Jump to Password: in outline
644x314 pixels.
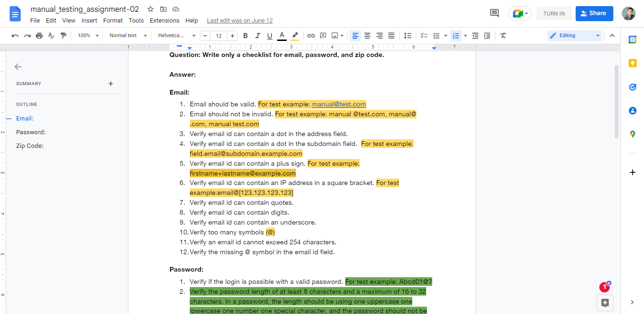click(31, 132)
